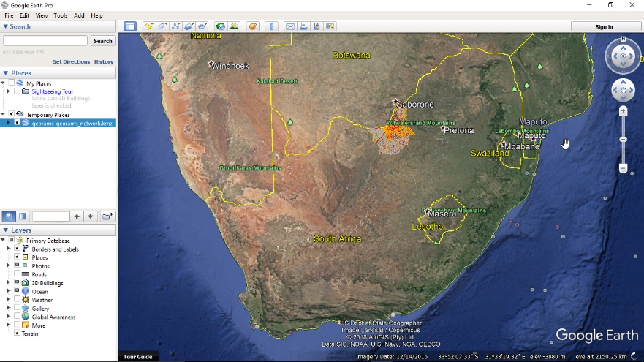Click the Look joystick north indicator N
The image size is (644, 362).
(623, 39)
